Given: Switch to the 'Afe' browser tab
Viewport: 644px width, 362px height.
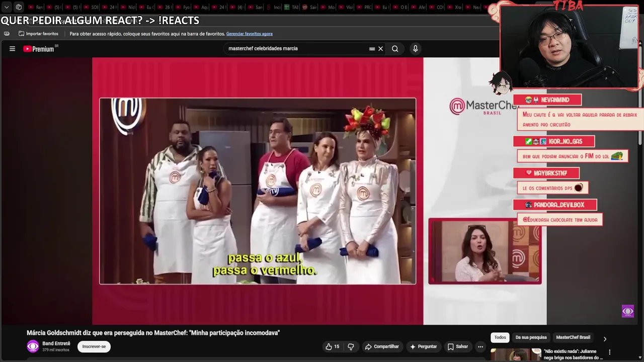Looking at the screenshot, I should point(419,7).
